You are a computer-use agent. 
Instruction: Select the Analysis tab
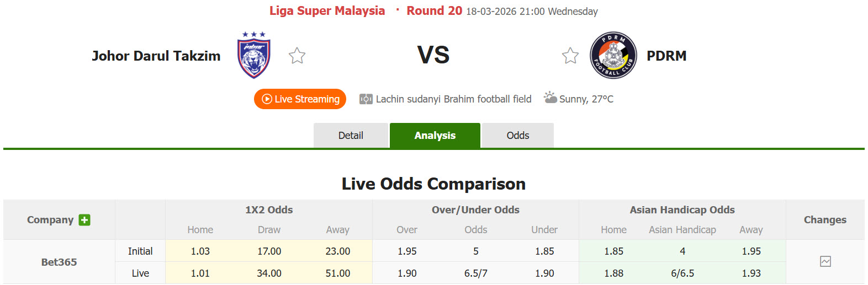click(x=435, y=136)
